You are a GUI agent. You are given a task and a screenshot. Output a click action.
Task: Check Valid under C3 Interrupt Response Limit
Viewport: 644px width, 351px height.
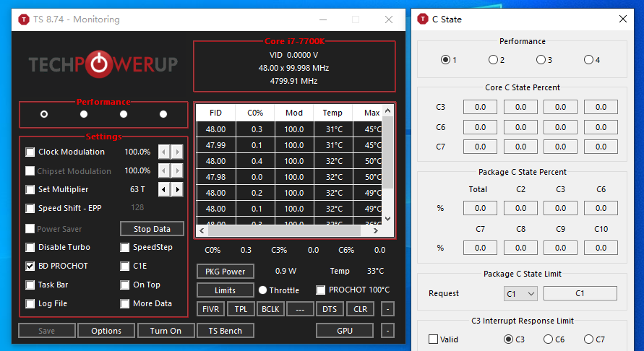pyautogui.click(x=433, y=339)
